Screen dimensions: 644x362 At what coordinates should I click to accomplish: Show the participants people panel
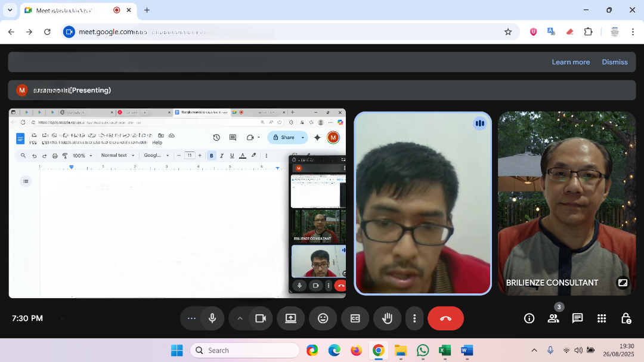[553, 318]
